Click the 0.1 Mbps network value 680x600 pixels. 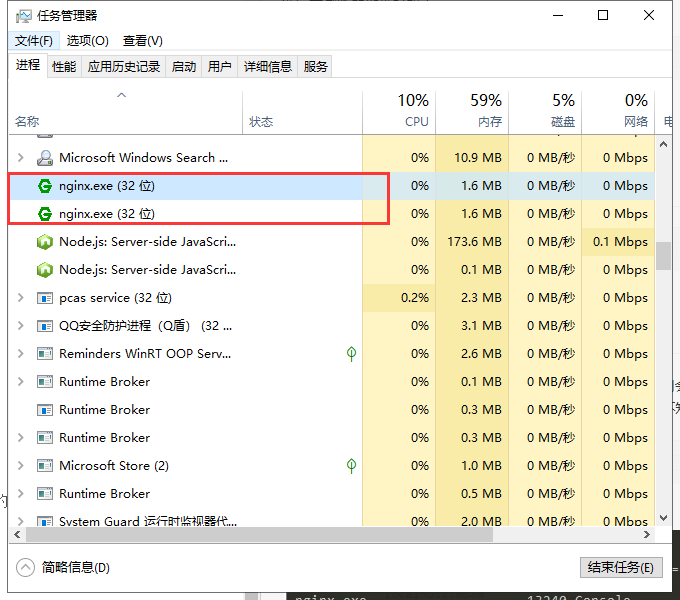coord(620,242)
